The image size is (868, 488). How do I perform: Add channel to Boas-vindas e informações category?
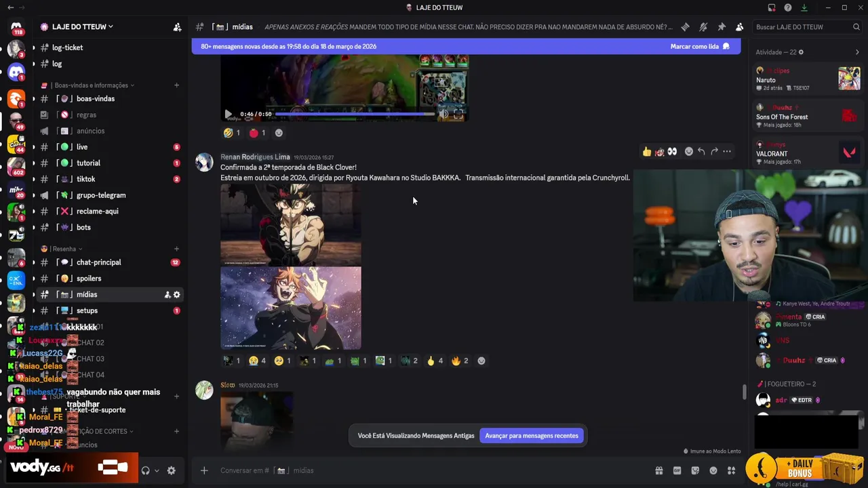coord(176,85)
